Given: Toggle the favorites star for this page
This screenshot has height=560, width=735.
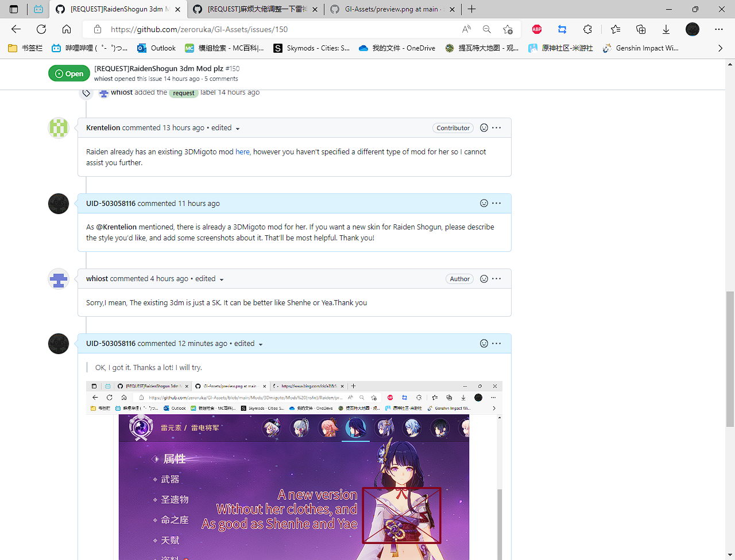Looking at the screenshot, I should tap(508, 29).
